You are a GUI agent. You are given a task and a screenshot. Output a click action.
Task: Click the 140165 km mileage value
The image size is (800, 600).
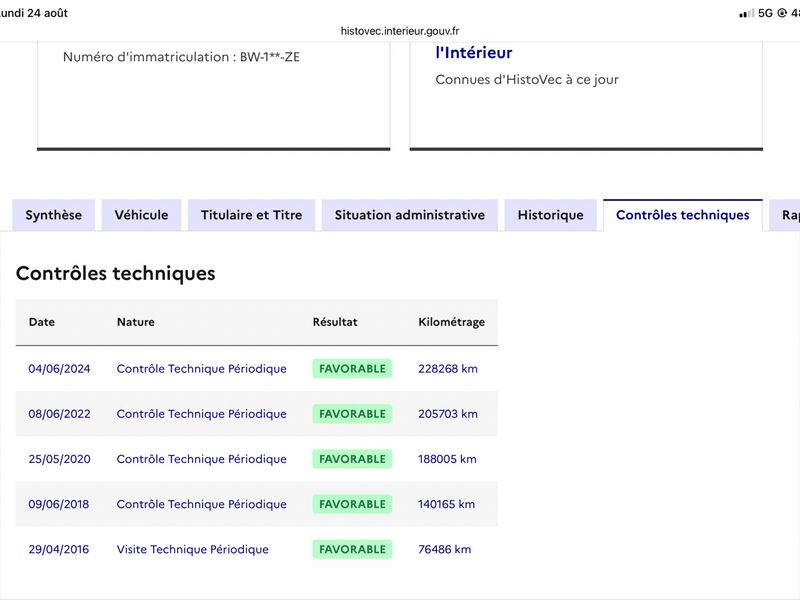[446, 504]
